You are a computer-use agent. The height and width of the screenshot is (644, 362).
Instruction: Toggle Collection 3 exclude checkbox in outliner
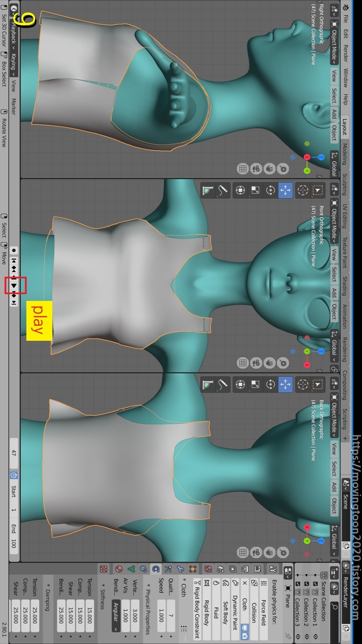pyautogui.click(x=298, y=584)
